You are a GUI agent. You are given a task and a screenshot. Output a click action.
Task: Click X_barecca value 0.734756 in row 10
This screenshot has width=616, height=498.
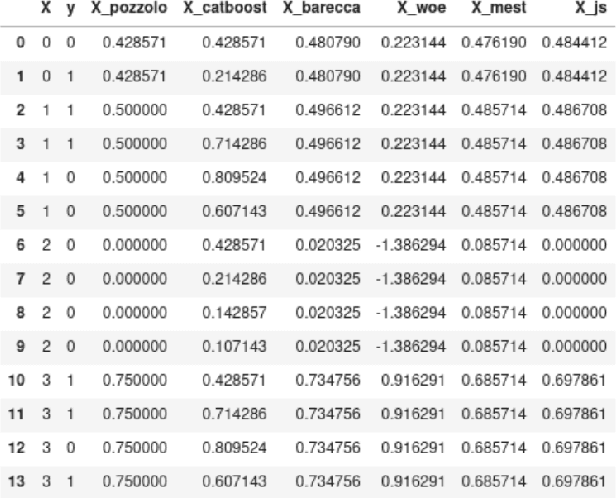(x=328, y=380)
